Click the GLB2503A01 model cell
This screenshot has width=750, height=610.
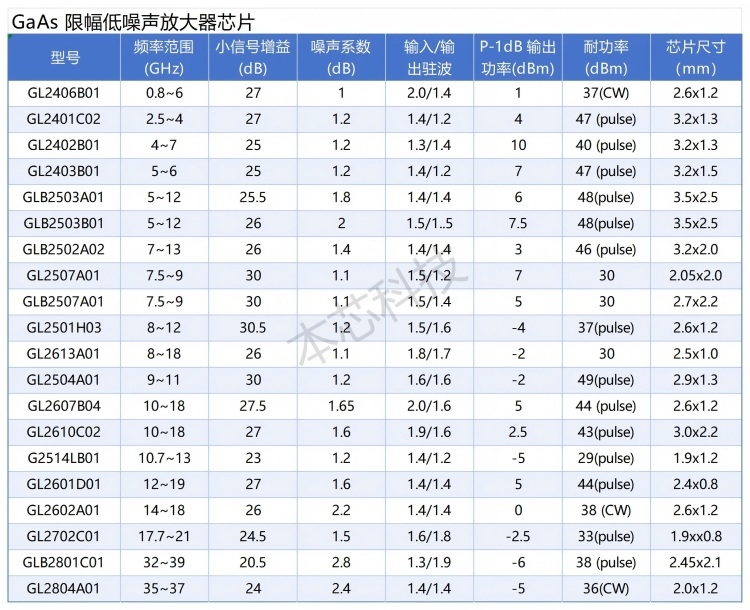[64, 197]
